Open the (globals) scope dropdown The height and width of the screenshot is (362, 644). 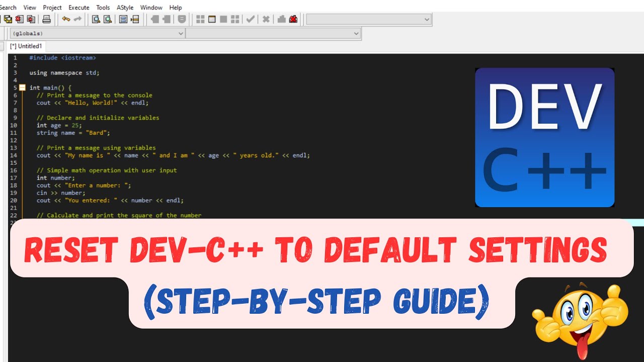point(98,33)
